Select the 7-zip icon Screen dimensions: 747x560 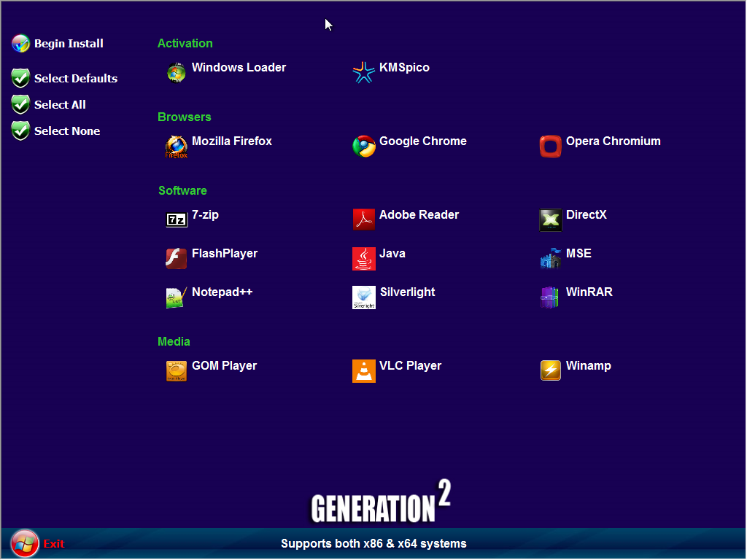pos(176,219)
